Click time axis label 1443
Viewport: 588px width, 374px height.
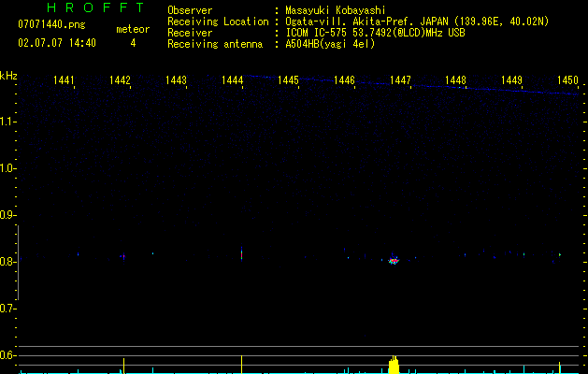tap(176, 80)
